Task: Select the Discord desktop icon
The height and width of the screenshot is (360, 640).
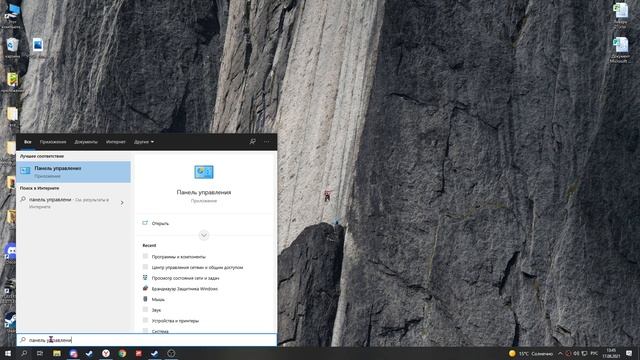Action: coord(10,251)
